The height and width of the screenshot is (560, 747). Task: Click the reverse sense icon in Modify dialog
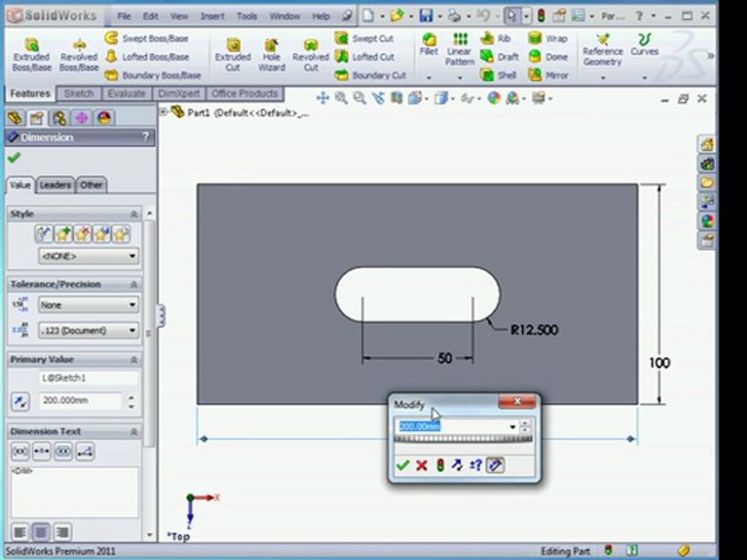458,465
